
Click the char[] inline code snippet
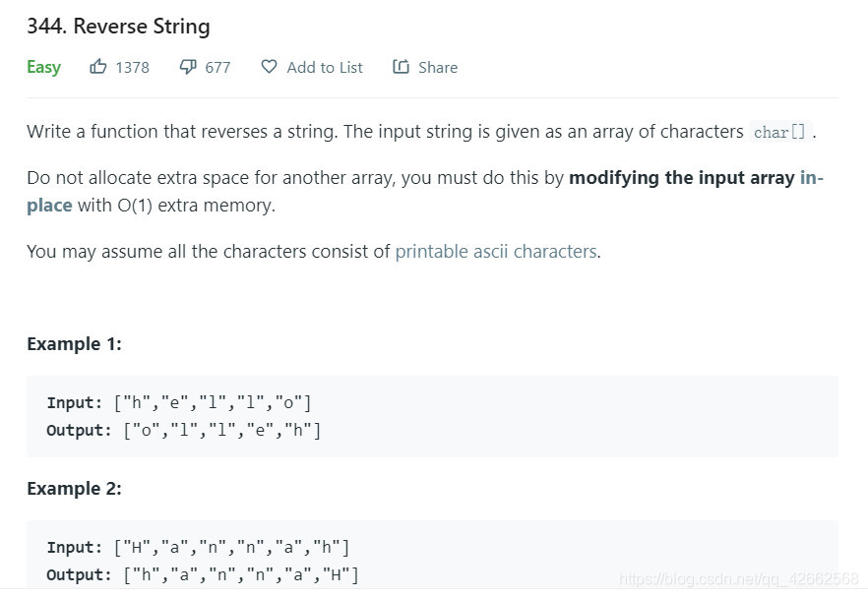779,132
